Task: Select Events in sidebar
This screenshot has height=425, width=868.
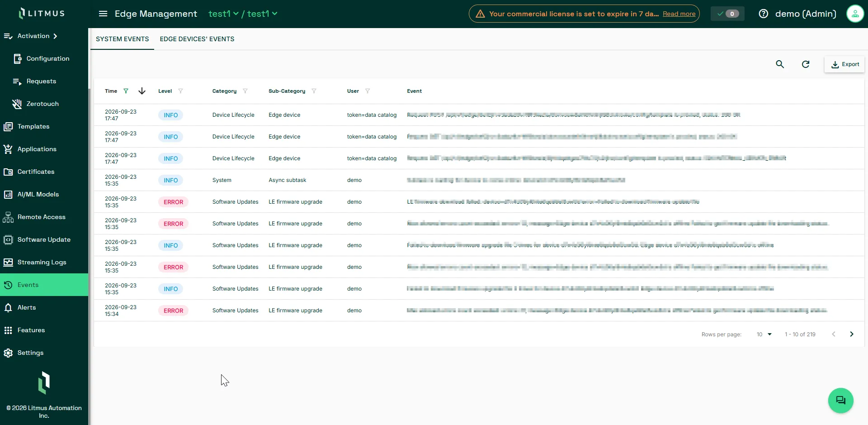Action: tap(44, 285)
